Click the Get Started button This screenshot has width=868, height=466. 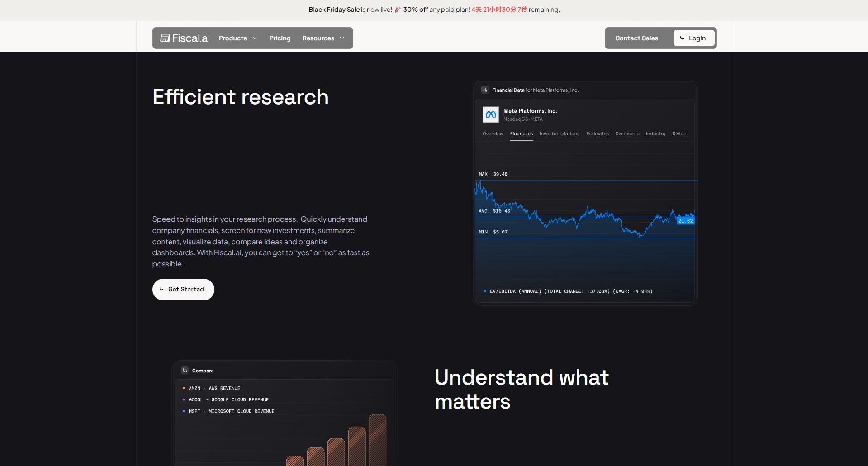click(183, 289)
